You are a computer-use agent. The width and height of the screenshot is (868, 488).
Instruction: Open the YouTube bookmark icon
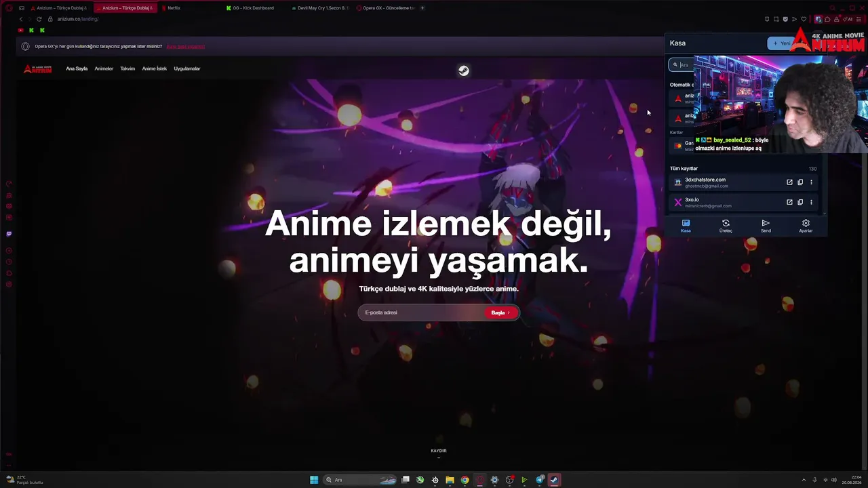[20, 30]
